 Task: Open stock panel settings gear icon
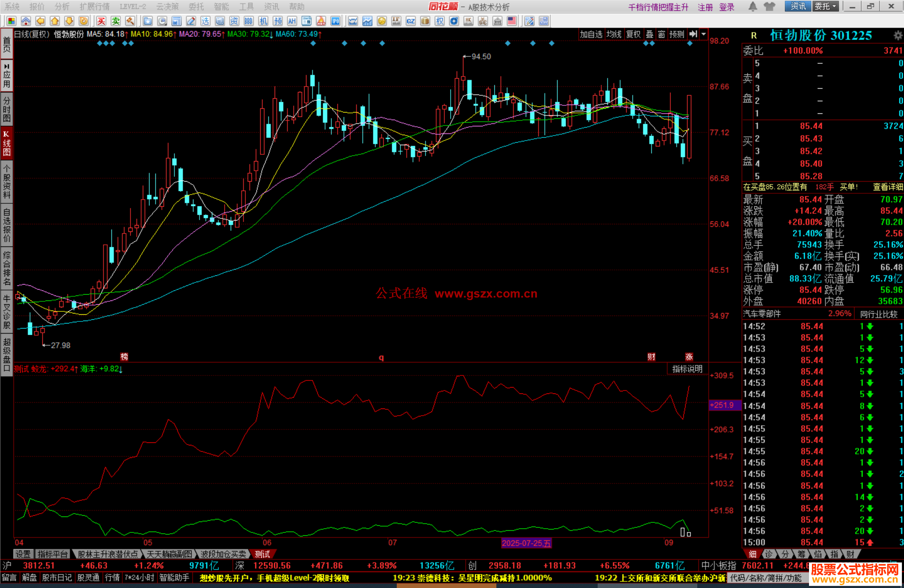click(898, 36)
